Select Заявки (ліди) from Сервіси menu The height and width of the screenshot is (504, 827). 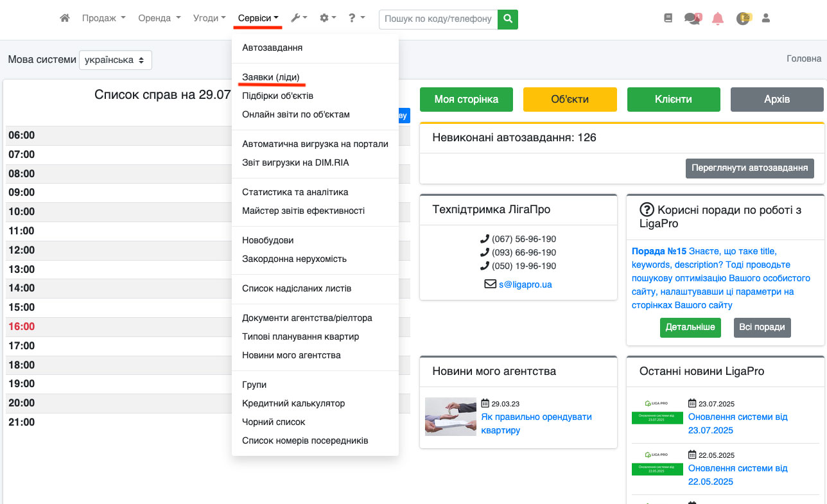pos(270,77)
